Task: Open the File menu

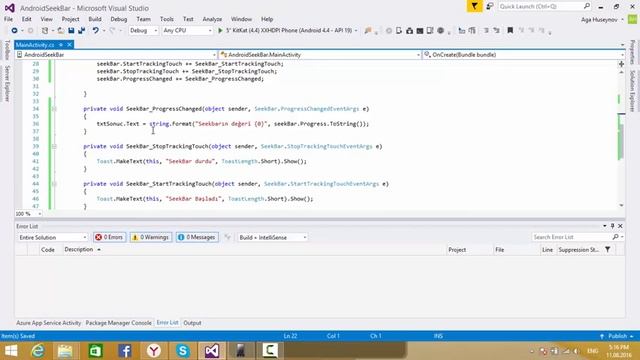Action: pos(8,19)
